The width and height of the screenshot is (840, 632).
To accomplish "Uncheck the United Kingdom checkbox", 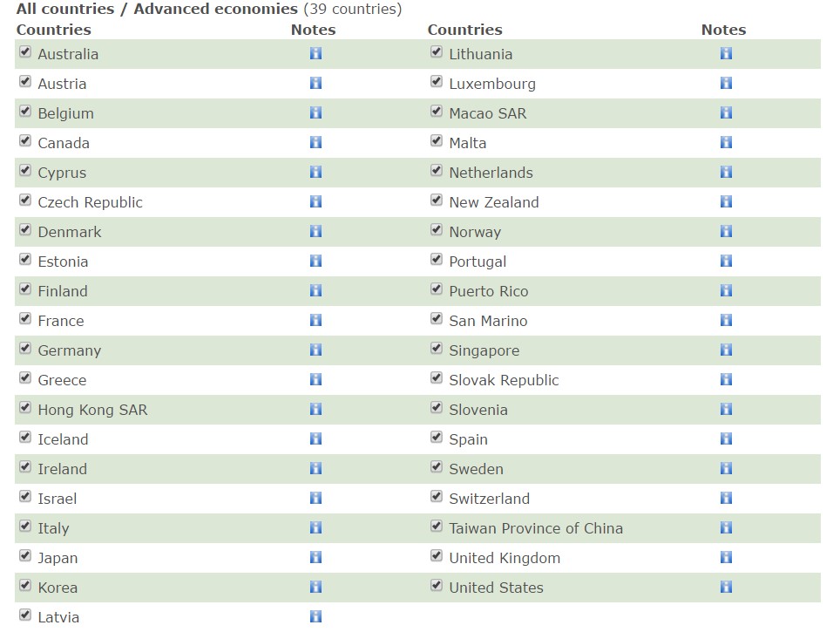I will [437, 556].
